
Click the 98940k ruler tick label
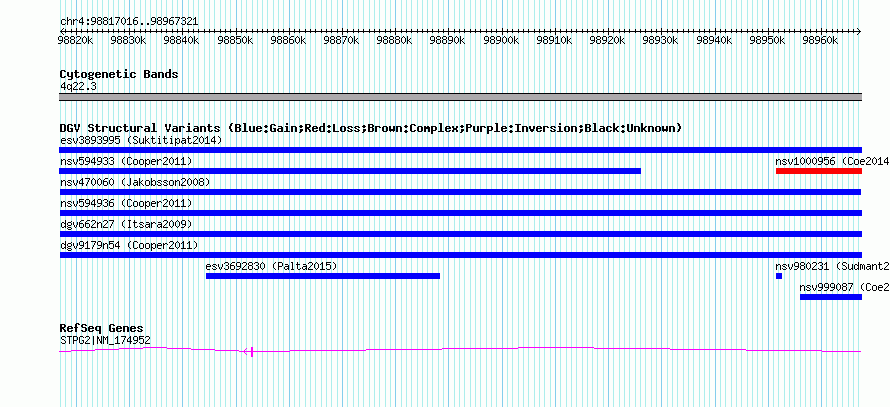click(715, 40)
